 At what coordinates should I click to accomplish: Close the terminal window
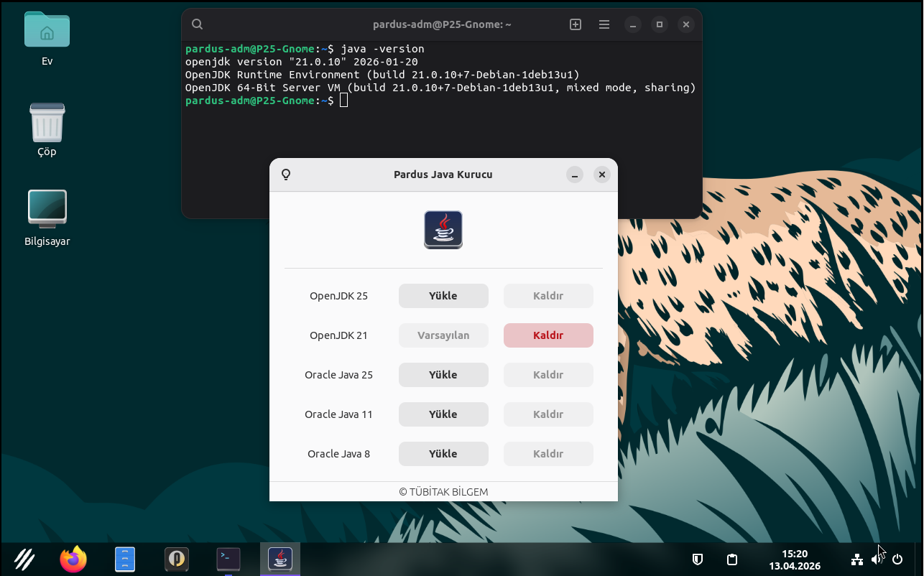click(x=686, y=24)
